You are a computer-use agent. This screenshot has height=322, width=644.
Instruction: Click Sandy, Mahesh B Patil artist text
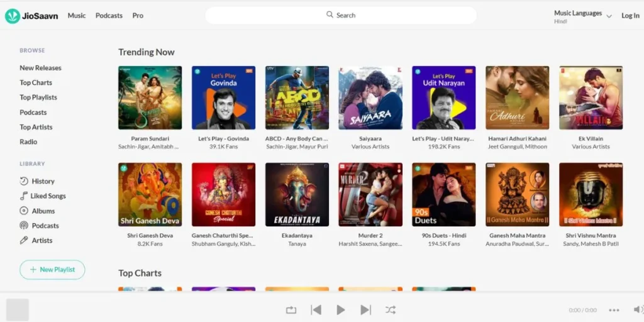[591, 244]
